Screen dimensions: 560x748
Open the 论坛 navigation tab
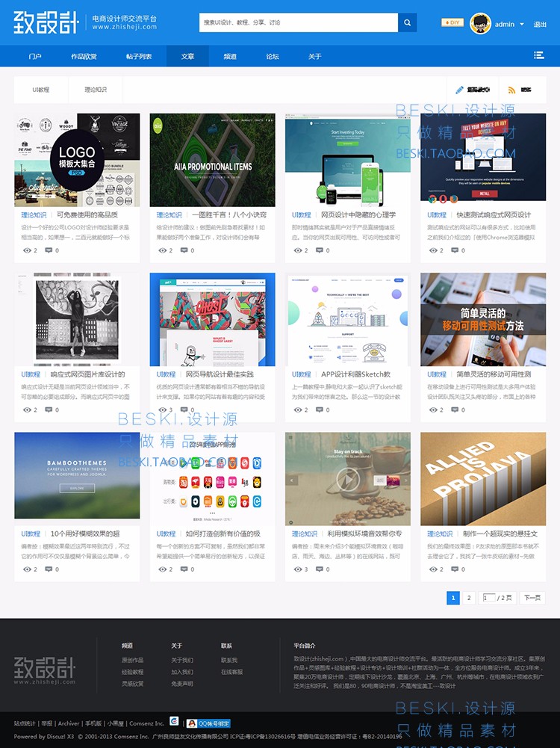[x=272, y=56]
